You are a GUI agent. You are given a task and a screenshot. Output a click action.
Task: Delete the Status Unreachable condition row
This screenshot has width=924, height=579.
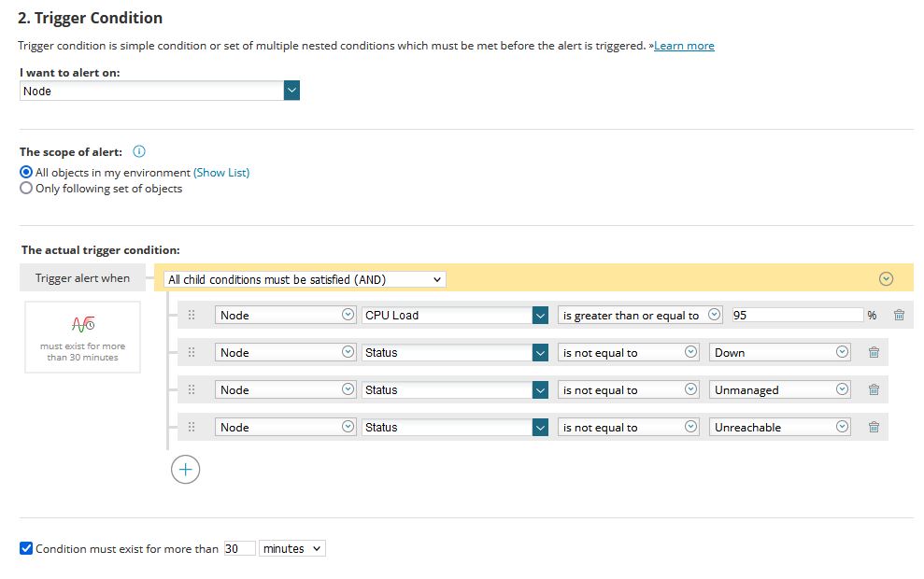pos(874,428)
